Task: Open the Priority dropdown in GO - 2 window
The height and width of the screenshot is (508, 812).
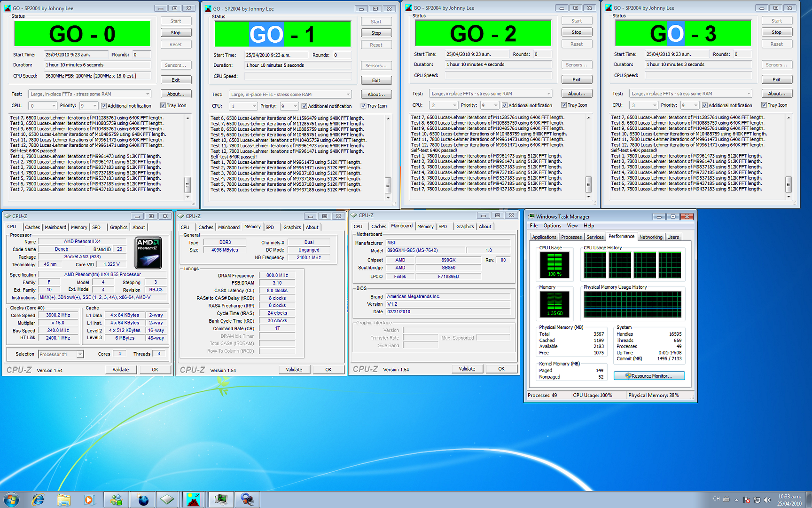Action: [x=489, y=105]
